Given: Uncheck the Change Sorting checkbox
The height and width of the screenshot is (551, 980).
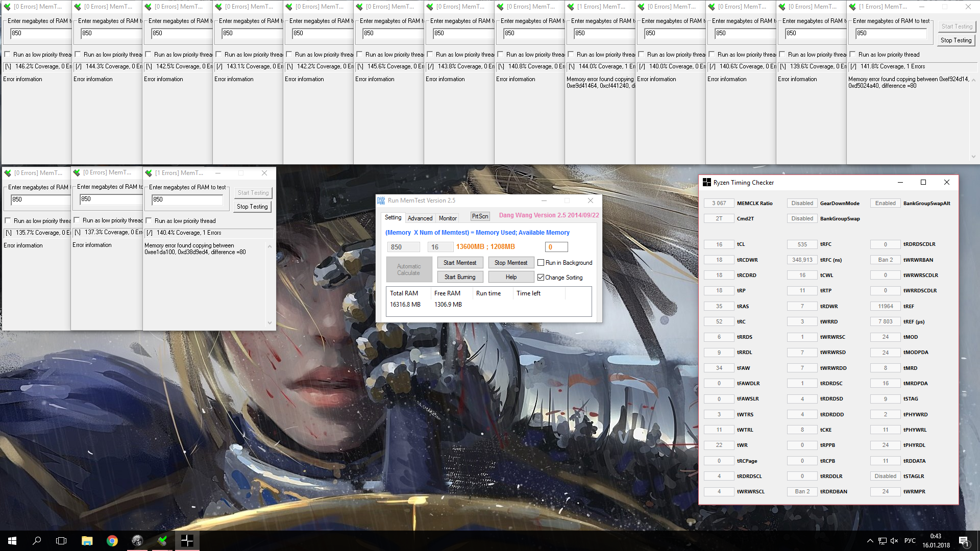Looking at the screenshot, I should point(541,278).
